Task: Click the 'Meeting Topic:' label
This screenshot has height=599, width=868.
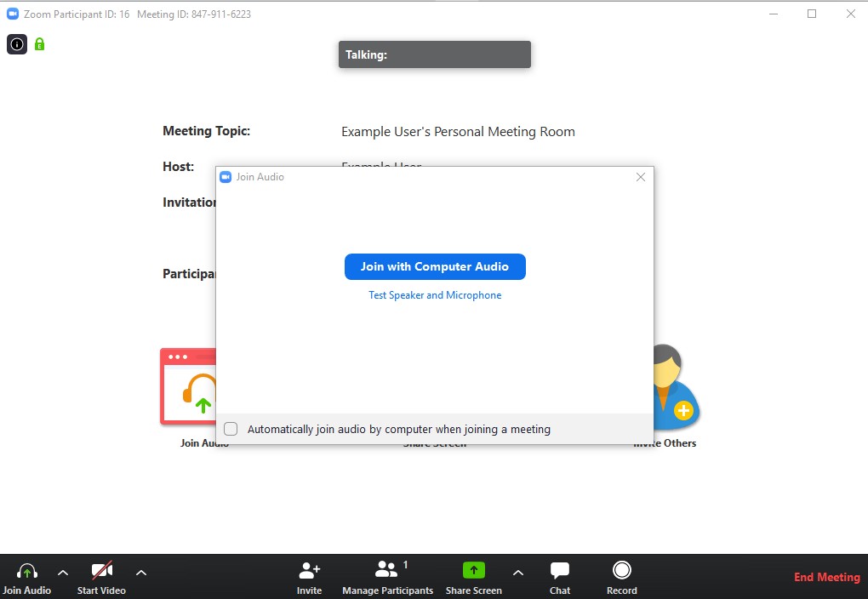Action: click(x=207, y=131)
